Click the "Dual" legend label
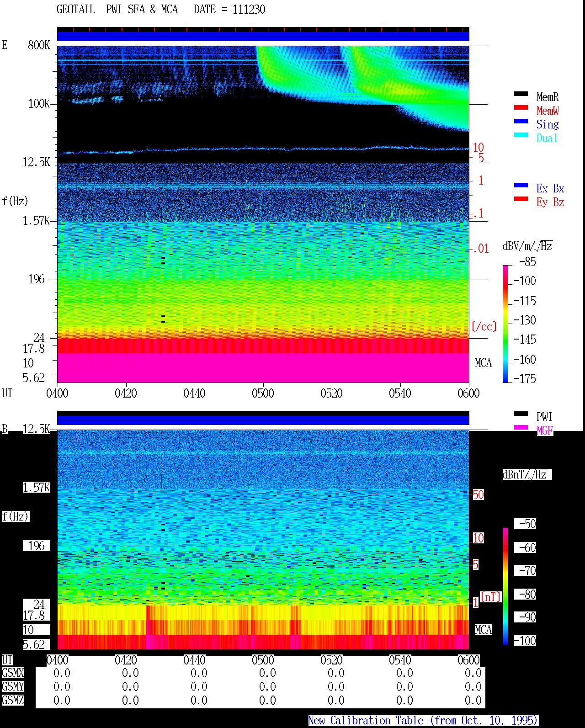Viewport: 585px width, 728px height. [547, 138]
